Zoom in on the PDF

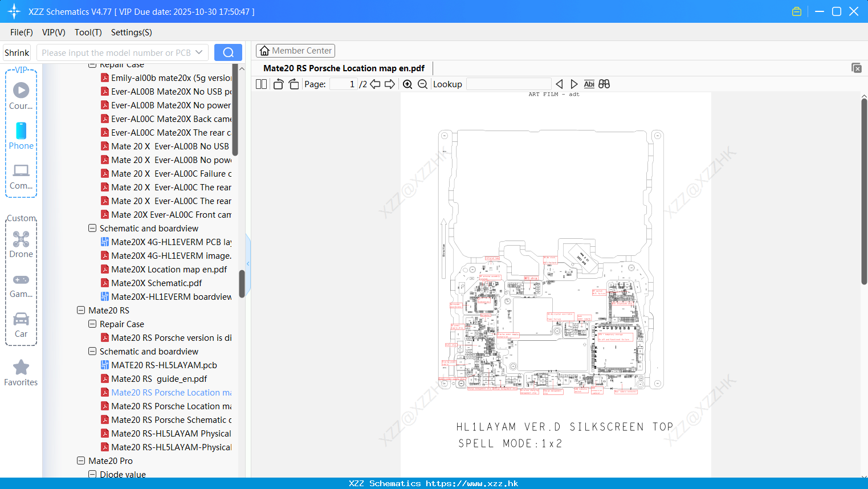pos(407,84)
